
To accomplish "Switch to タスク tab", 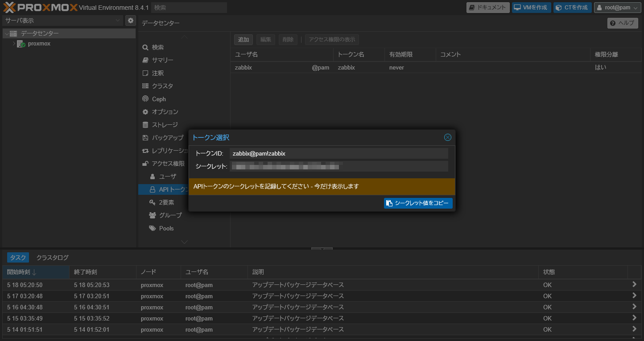I will point(18,258).
